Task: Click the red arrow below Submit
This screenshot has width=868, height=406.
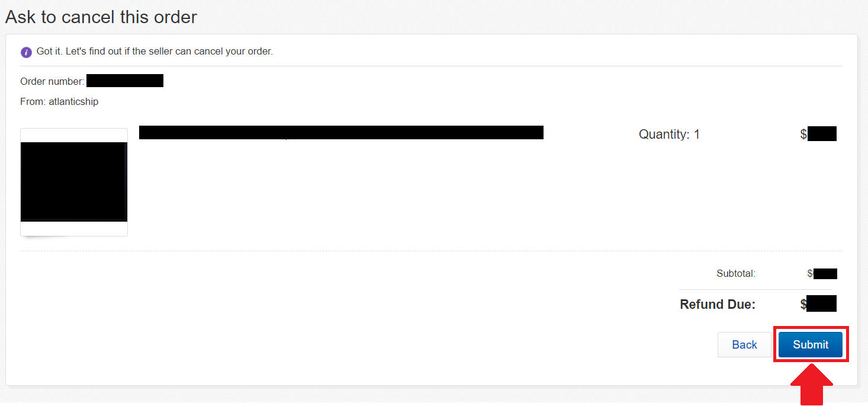Action: tap(811, 385)
